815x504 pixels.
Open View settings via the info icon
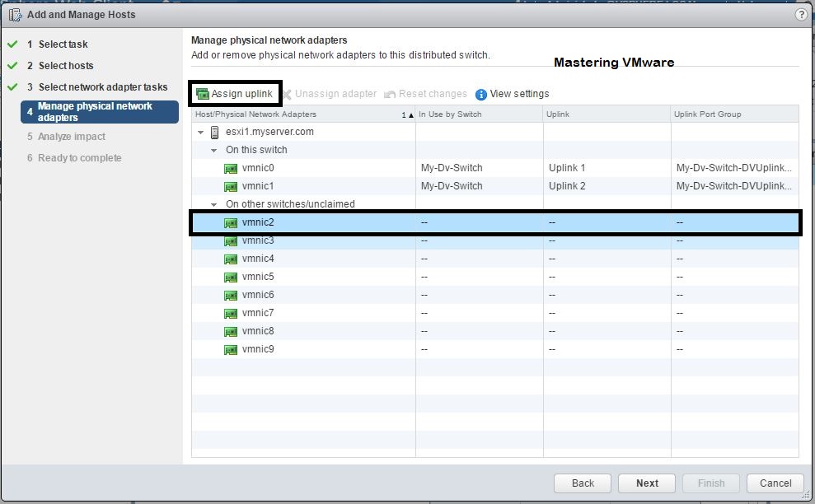tap(482, 93)
